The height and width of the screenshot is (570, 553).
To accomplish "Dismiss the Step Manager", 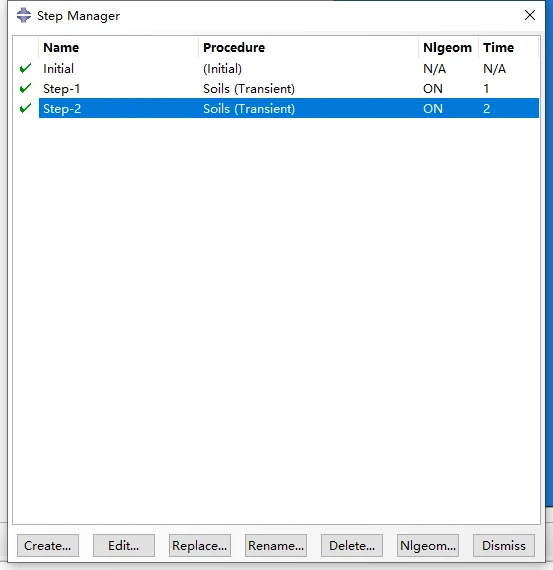I will click(x=504, y=545).
